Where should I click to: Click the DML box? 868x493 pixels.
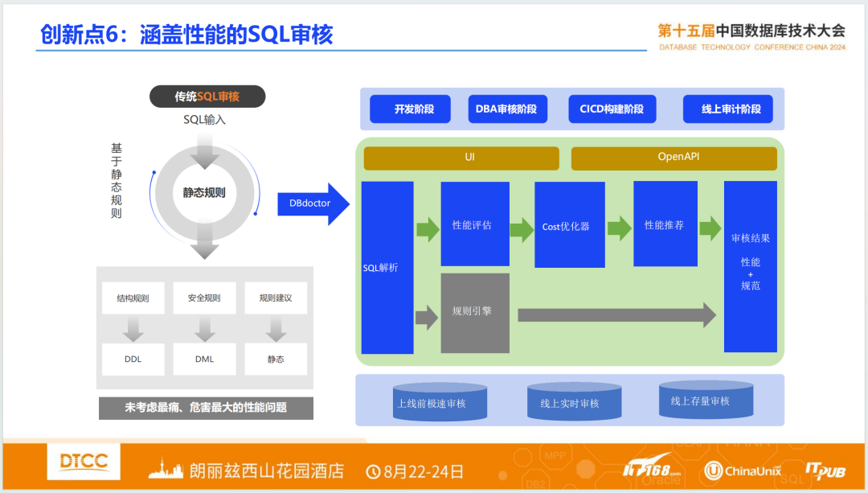coord(204,359)
